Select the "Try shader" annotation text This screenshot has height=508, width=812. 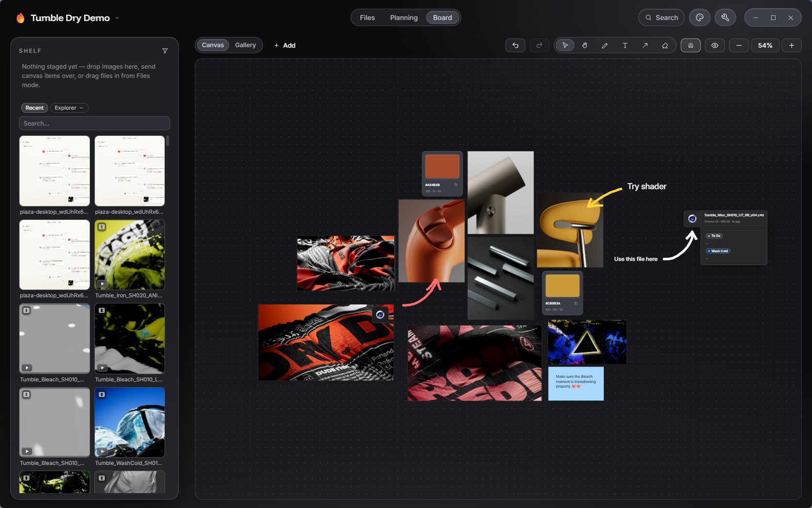click(647, 187)
